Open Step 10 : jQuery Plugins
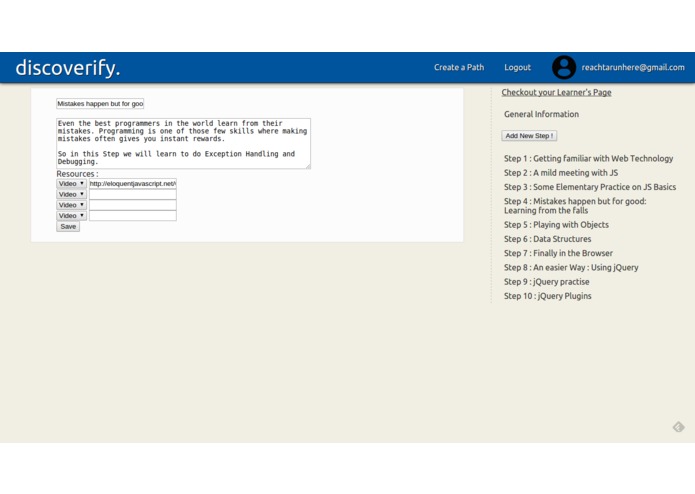 pyautogui.click(x=547, y=296)
